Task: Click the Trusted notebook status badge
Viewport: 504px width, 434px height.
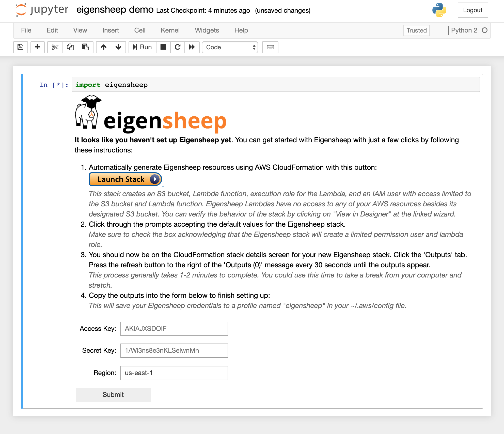Action: [x=416, y=30]
